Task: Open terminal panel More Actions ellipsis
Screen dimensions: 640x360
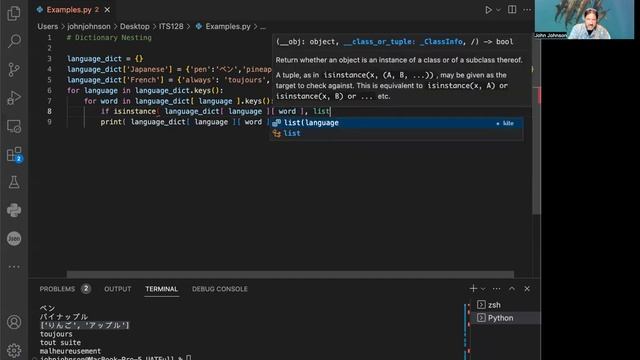Action: pos(496,289)
